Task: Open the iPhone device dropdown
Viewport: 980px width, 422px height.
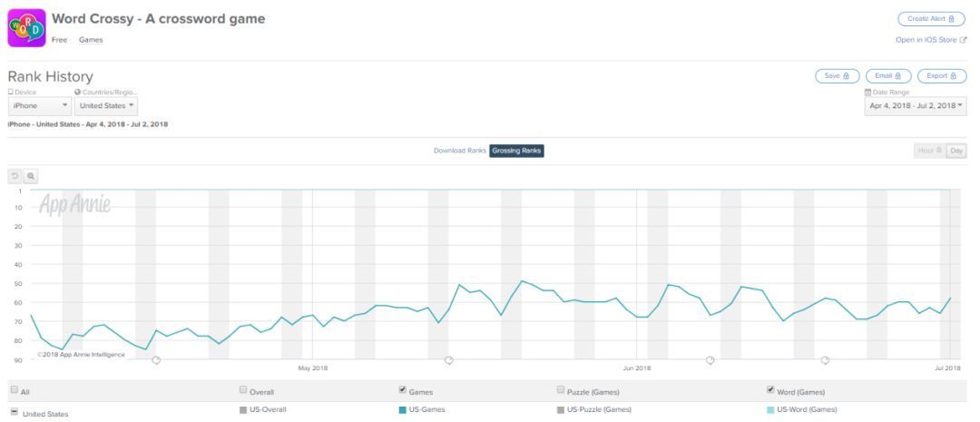Action: click(39, 105)
